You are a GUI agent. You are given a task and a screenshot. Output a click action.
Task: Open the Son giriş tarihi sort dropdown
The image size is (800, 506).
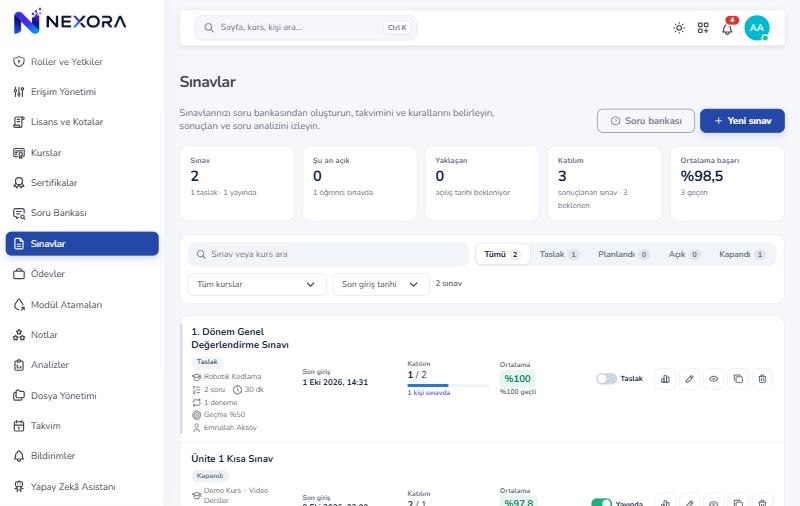point(381,284)
